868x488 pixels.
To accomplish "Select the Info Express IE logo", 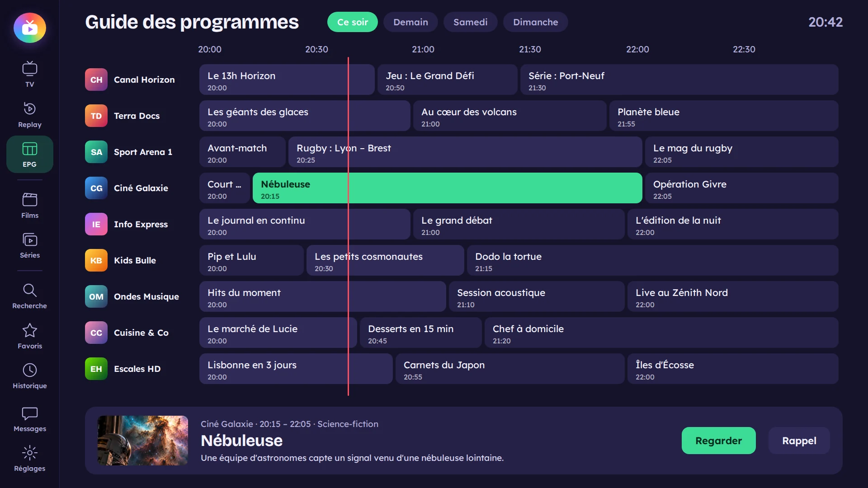I will (96, 224).
